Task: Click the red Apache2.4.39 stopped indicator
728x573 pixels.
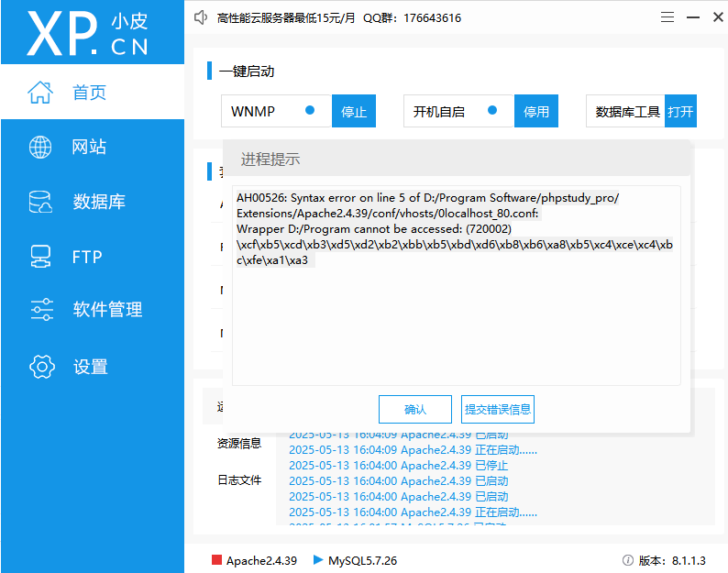Action: pos(216,559)
